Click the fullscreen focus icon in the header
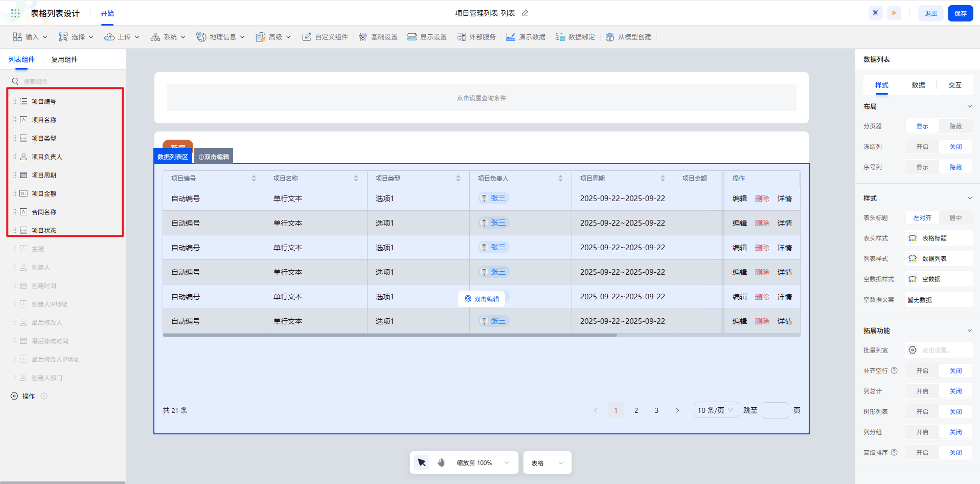The image size is (980, 484). point(876,13)
